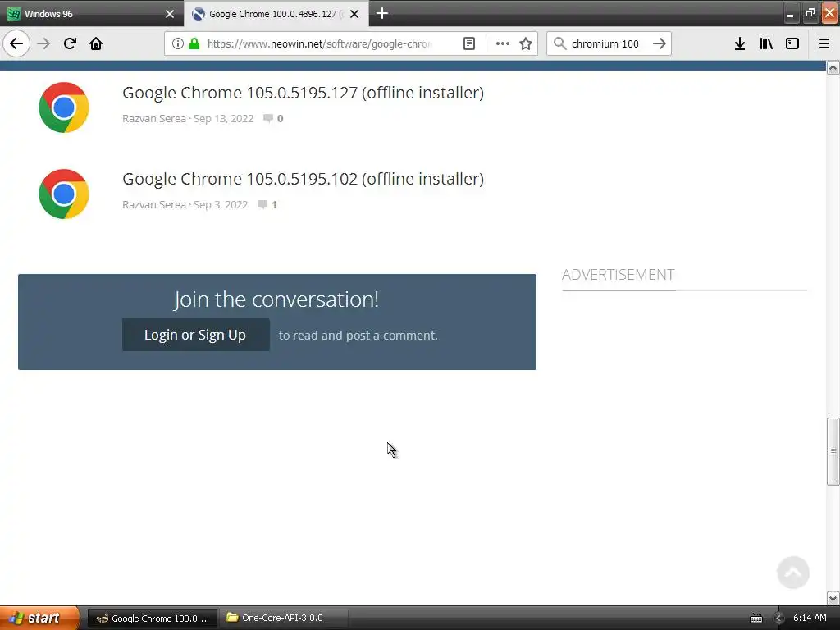Click the page scrollbar down arrow
This screenshot has height=630, width=840.
tap(833, 598)
